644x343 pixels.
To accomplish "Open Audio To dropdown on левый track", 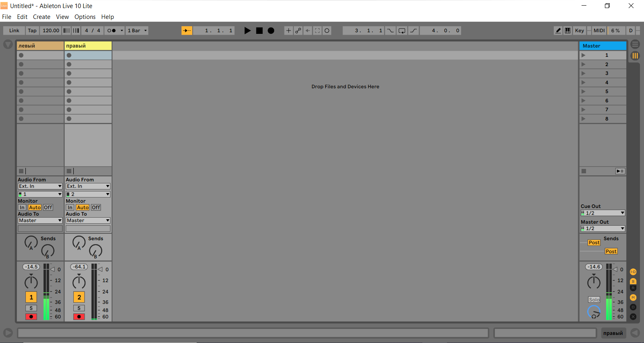I will (x=40, y=220).
